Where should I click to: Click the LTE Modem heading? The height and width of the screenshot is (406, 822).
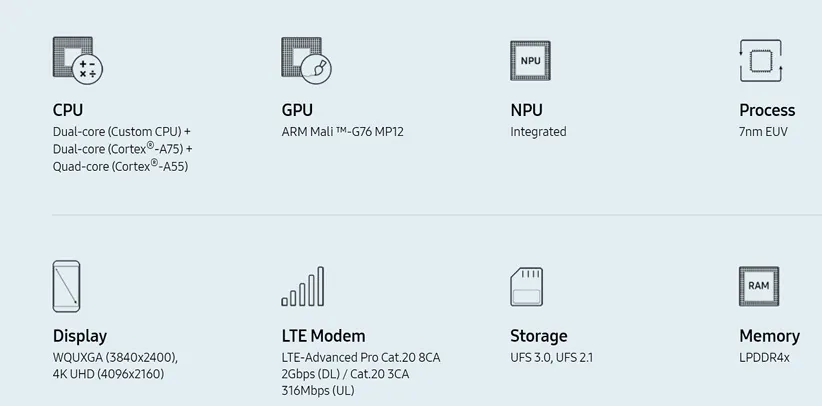coord(323,336)
